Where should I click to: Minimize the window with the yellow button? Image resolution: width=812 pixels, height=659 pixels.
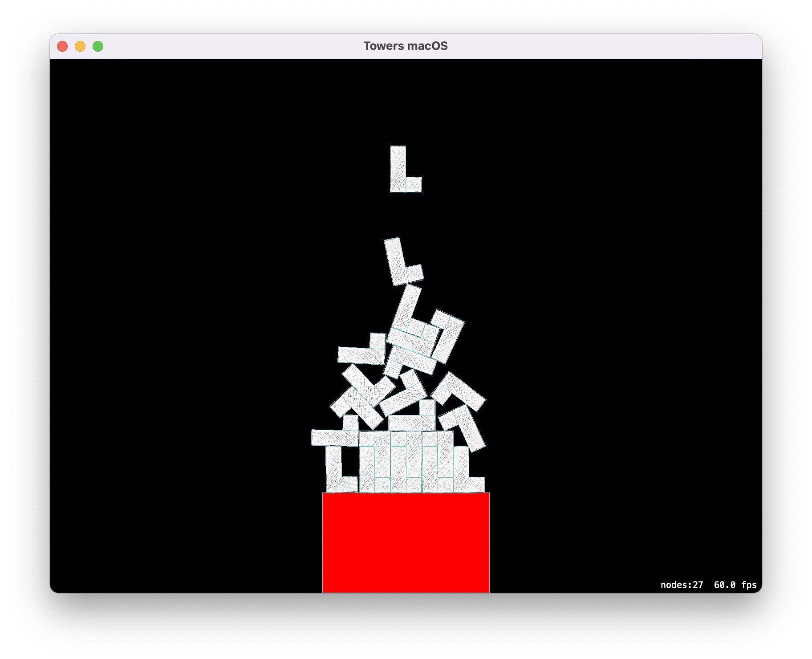tap(80, 46)
